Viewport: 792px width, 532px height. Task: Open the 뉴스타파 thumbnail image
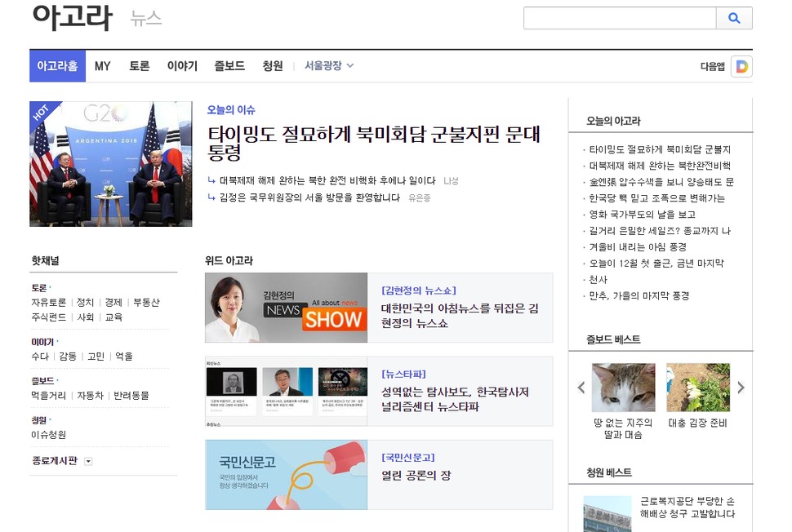pos(287,391)
